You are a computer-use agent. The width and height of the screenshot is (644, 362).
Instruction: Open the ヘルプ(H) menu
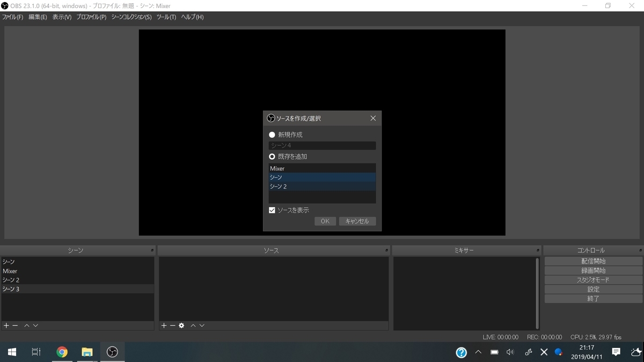[192, 17]
